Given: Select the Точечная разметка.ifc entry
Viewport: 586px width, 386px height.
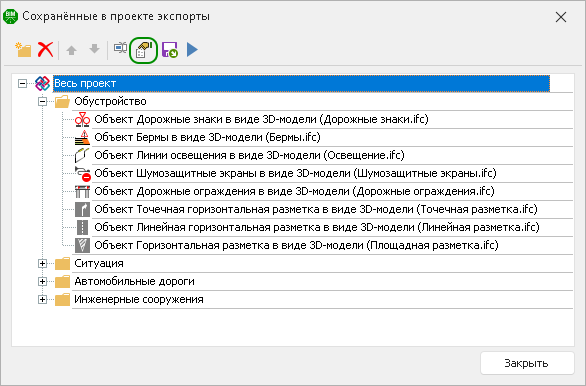Looking at the screenshot, I should point(315,209).
